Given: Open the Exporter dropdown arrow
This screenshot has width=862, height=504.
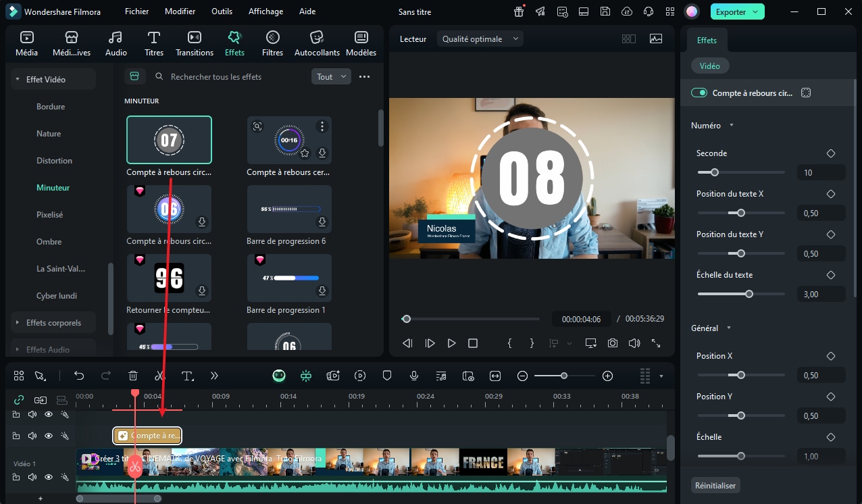Looking at the screenshot, I should pyautogui.click(x=756, y=11).
